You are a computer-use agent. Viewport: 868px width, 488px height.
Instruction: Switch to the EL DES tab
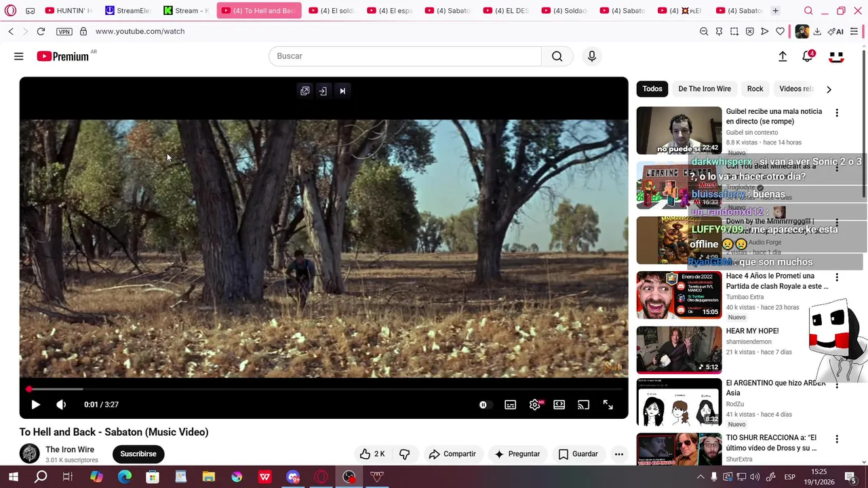coord(507,11)
